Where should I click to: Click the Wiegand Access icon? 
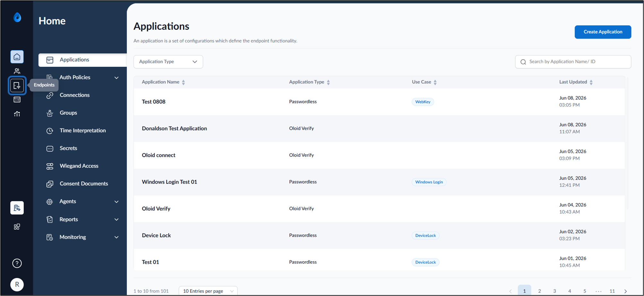click(50, 166)
